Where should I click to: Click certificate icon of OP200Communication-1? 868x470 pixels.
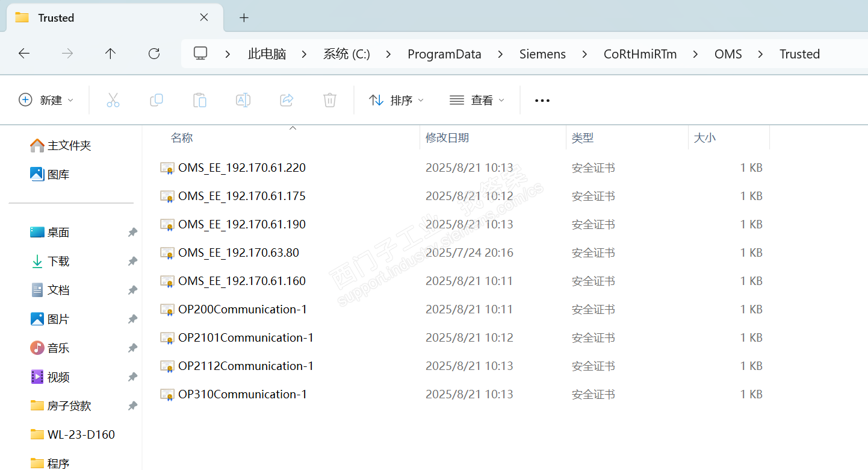167,310
